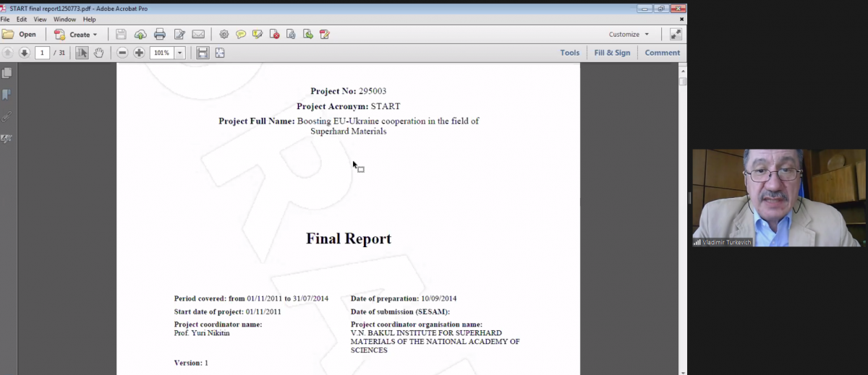Open the View menu
The image size is (868, 375).
[41, 20]
